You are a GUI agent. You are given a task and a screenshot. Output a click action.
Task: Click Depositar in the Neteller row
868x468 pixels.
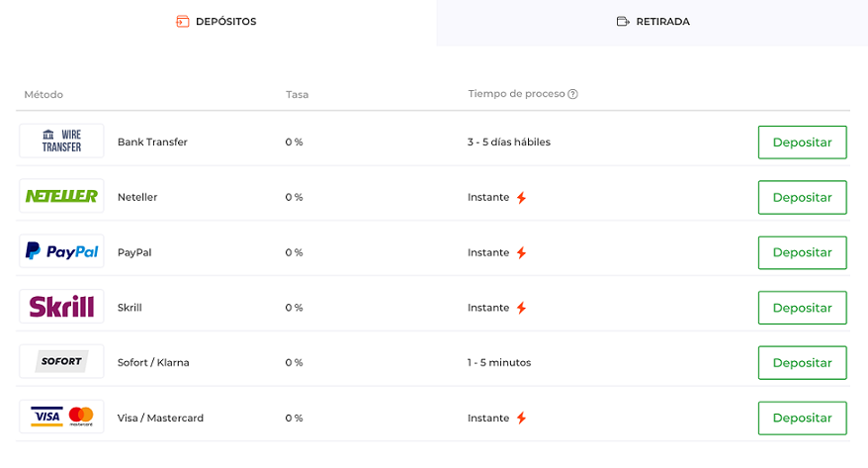[802, 197]
